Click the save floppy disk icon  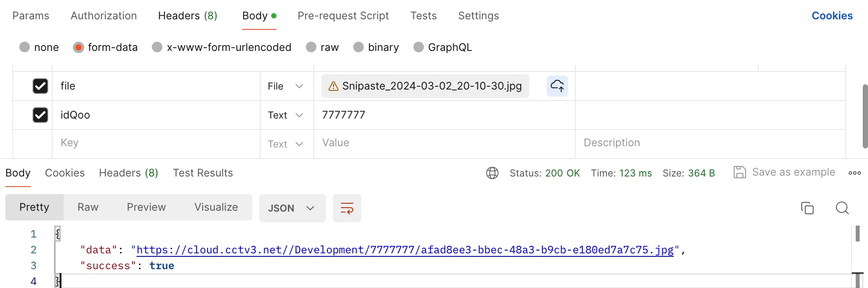(x=739, y=172)
